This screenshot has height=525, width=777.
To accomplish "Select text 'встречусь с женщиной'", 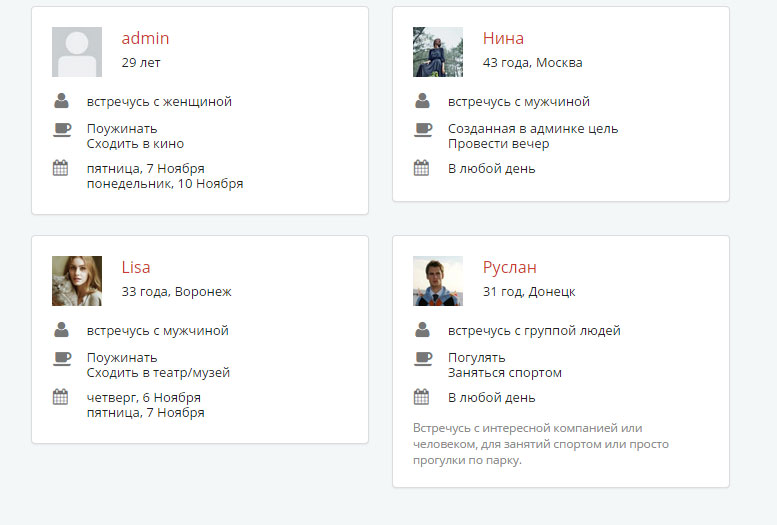I will pos(159,102).
